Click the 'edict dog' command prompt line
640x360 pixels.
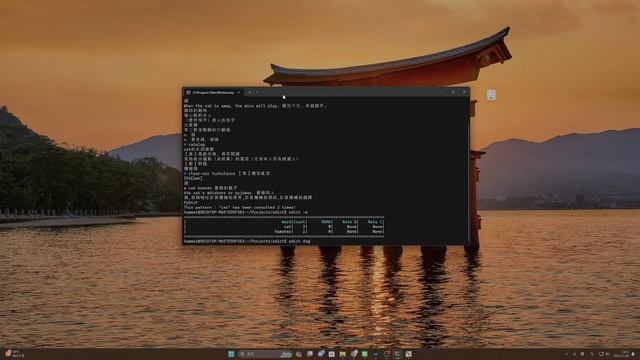[x=247, y=241]
